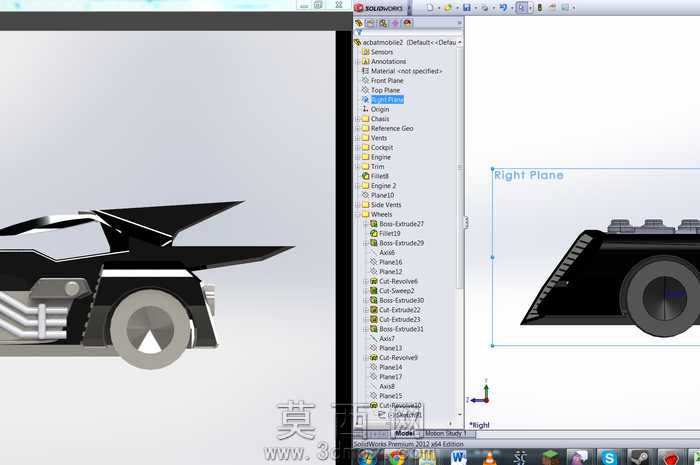Expand the Reference Geo folder
Screen dimensions: 700x465
[358, 129]
